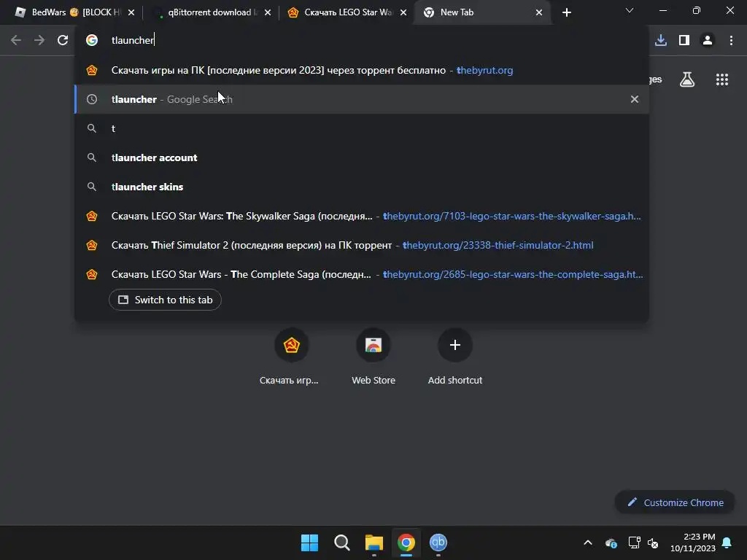Reload the current page
Image resolution: width=747 pixels, height=560 pixels.
[63, 40]
